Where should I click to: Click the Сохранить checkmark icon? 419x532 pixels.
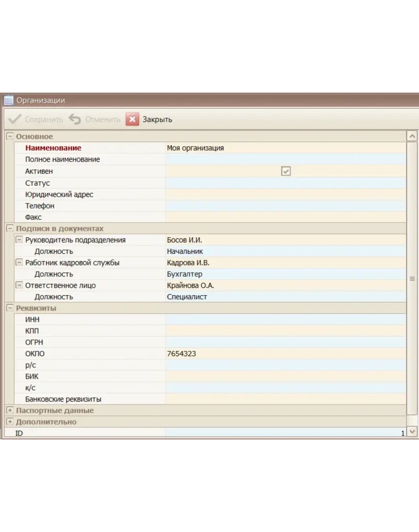pyautogui.click(x=15, y=119)
